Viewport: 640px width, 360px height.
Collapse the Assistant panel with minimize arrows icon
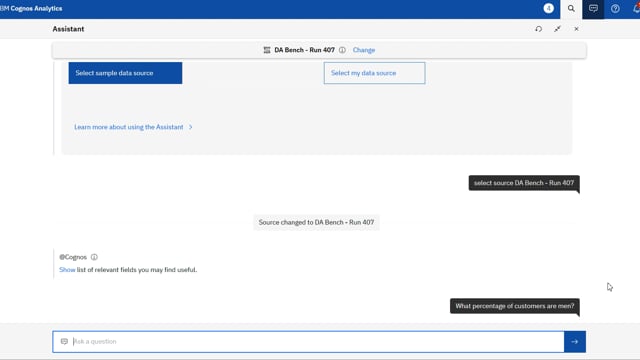click(558, 29)
